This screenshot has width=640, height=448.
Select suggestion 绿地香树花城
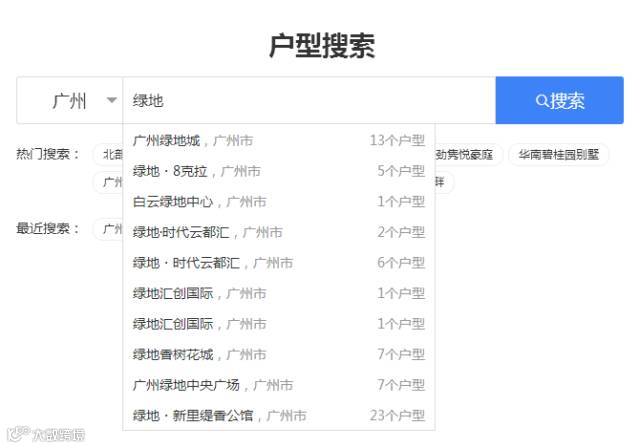279,355
